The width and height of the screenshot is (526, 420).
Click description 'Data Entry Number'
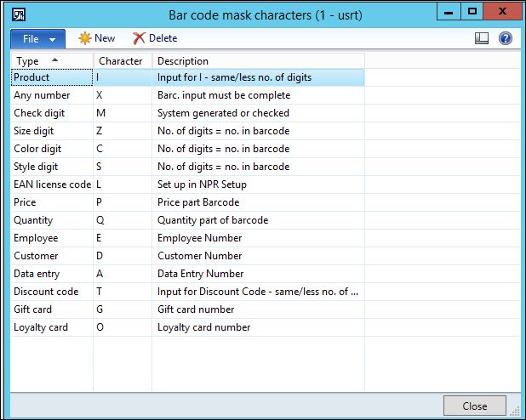click(200, 274)
